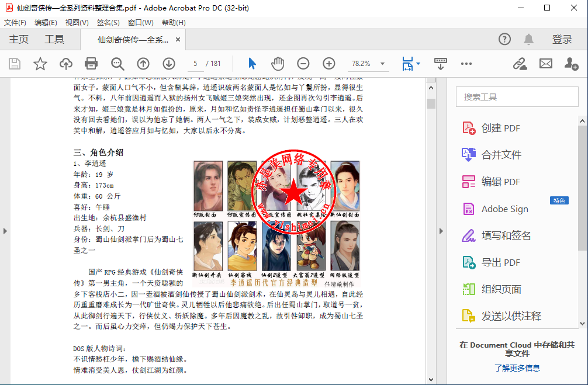
Task: Click the total pages text '/ 181'
Action: (213, 64)
